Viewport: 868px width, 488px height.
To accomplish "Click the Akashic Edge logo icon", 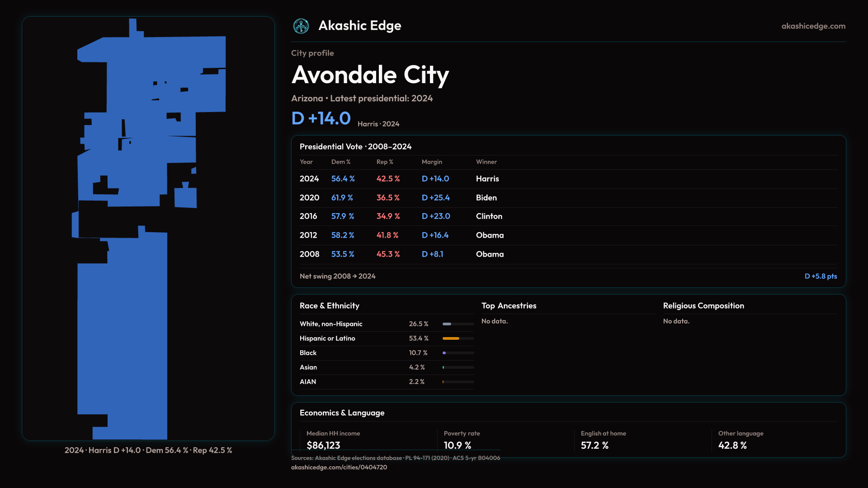I will point(301,26).
